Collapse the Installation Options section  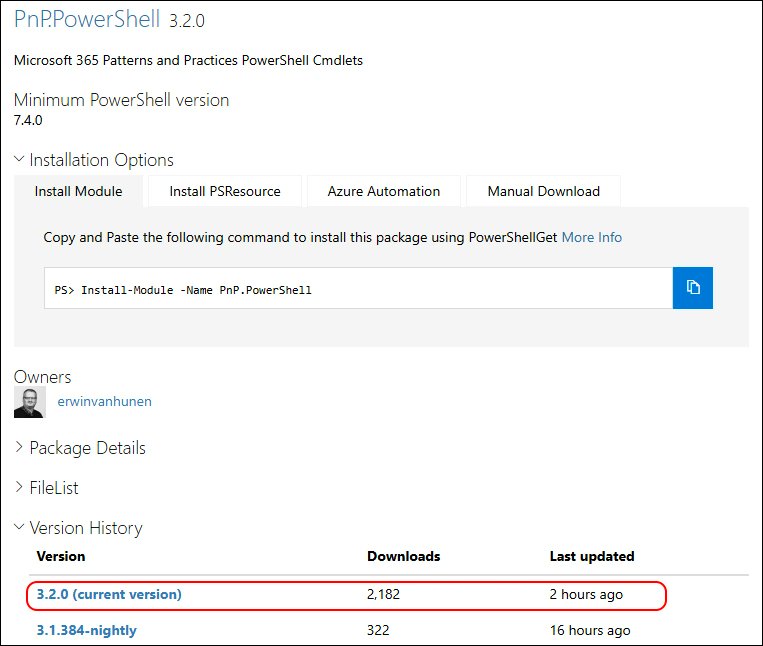[x=94, y=160]
